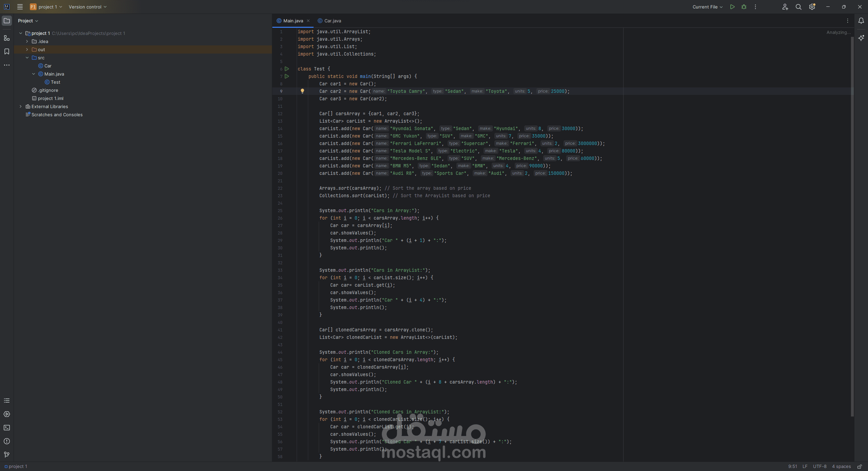Open the Problems tool window
This screenshot has height=471, width=868.
[x=7, y=441]
